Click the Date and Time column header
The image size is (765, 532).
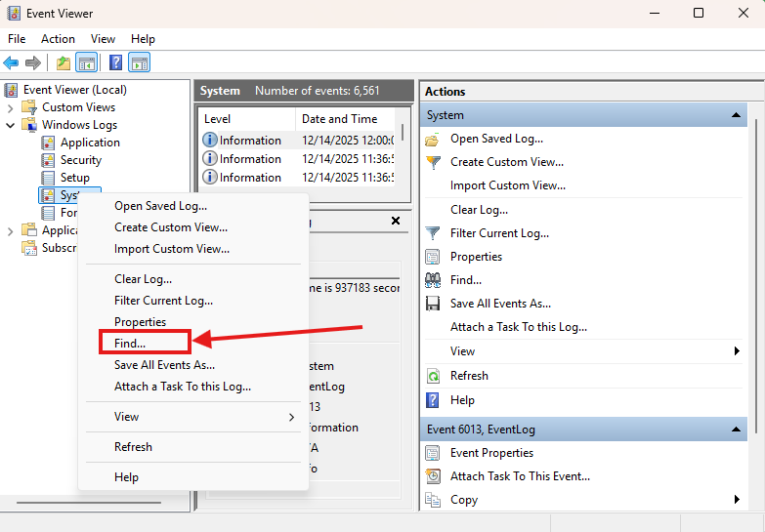(346, 119)
